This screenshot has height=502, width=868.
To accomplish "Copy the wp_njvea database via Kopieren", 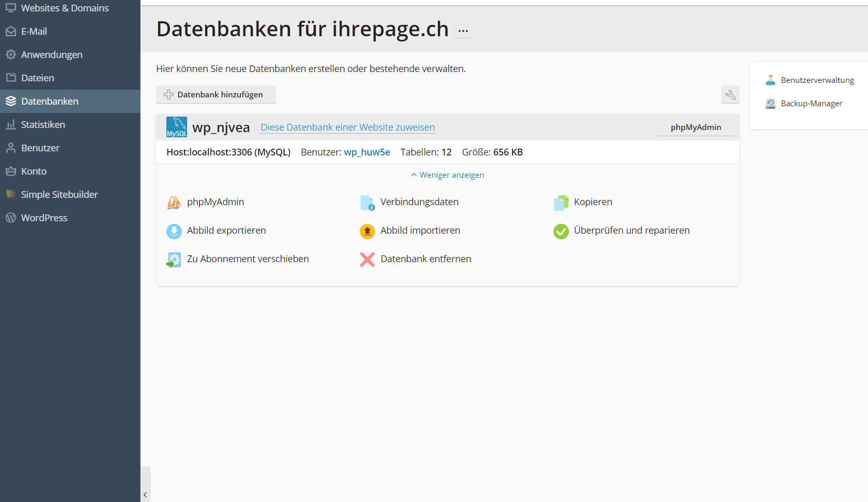I will pos(592,202).
